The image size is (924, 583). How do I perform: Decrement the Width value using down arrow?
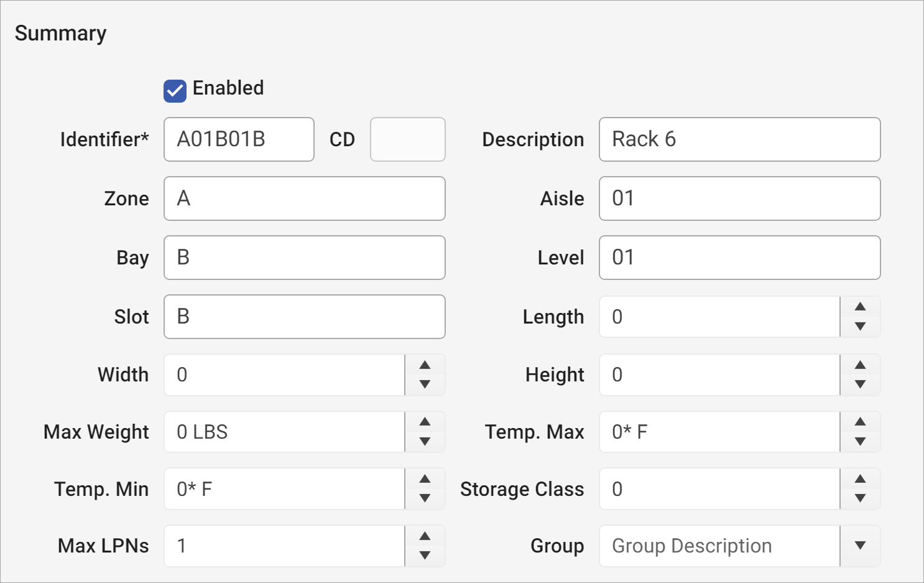pos(425,384)
